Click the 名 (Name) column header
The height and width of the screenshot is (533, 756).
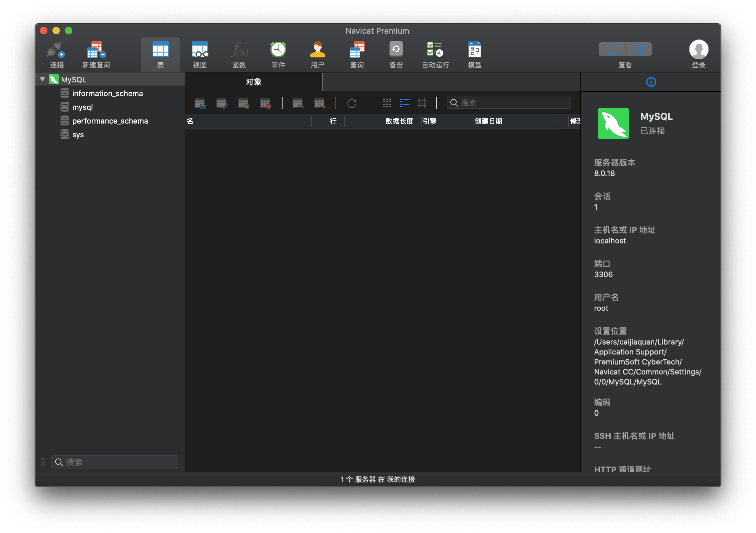coord(248,121)
